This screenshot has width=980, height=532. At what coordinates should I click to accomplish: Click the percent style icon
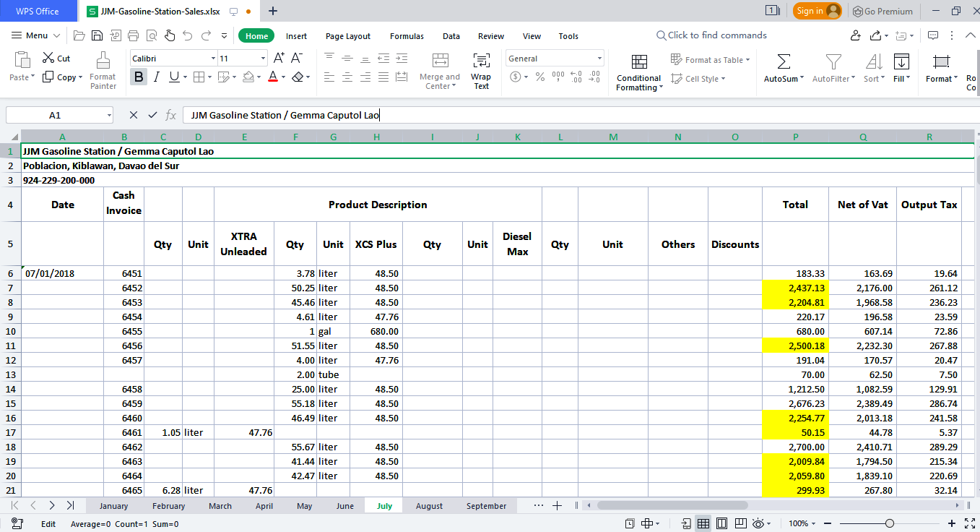point(539,77)
